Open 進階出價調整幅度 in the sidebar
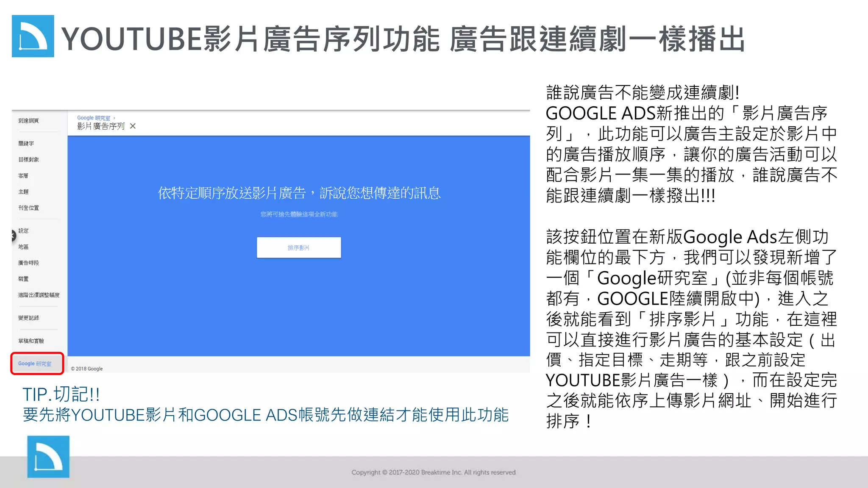 click(x=39, y=295)
